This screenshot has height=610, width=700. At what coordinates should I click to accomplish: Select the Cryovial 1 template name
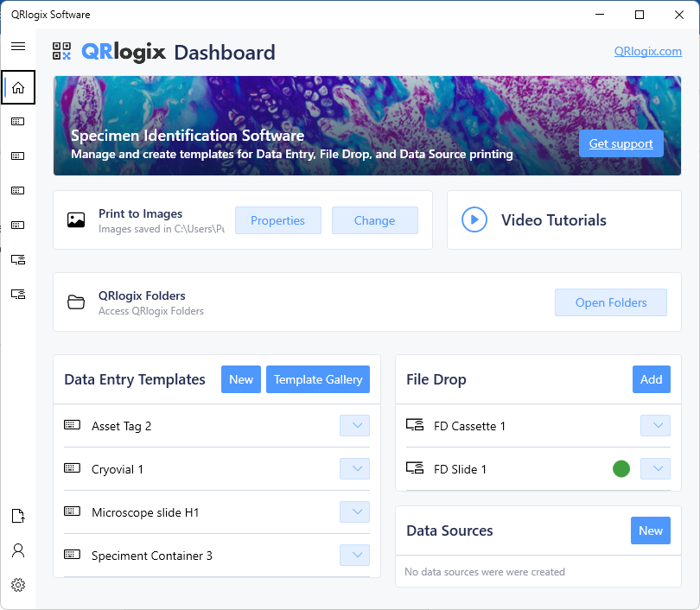click(x=118, y=469)
